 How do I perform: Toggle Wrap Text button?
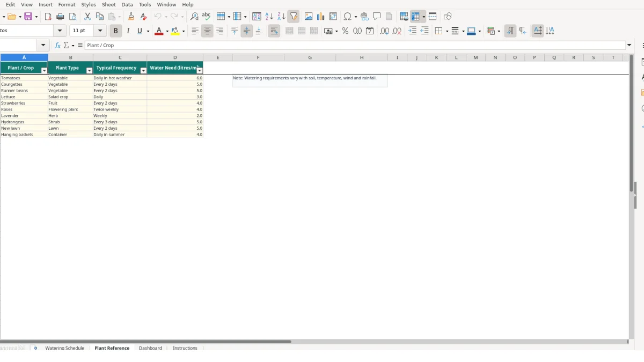(274, 31)
